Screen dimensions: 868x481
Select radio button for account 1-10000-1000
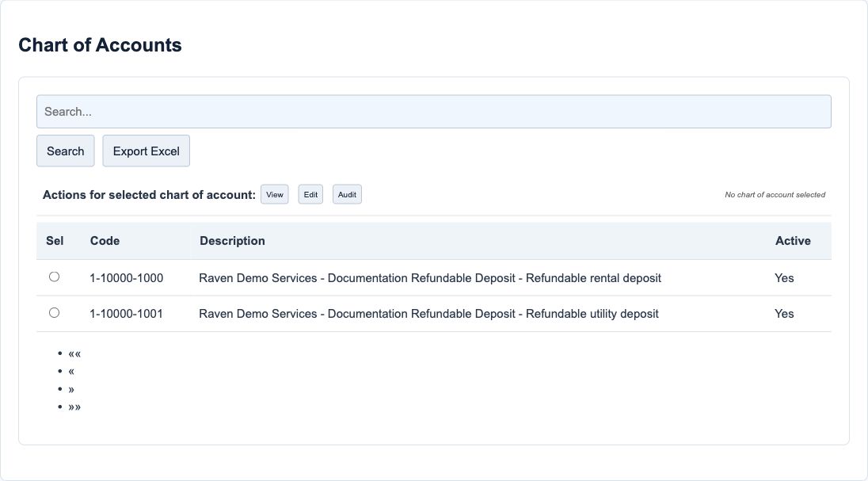(x=54, y=277)
